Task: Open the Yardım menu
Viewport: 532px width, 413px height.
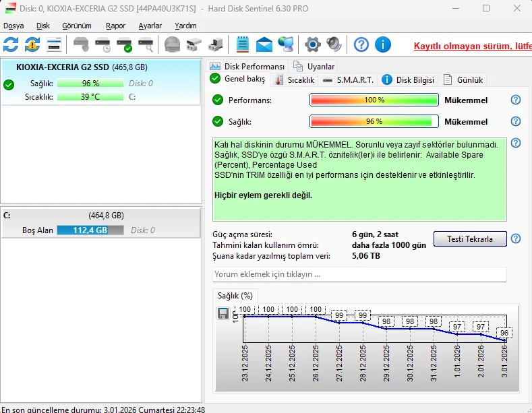Action: click(185, 26)
